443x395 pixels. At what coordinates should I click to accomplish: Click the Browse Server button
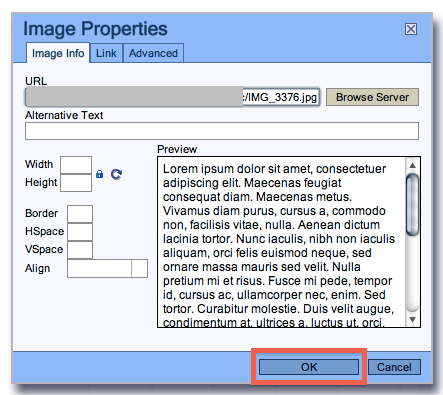(372, 97)
